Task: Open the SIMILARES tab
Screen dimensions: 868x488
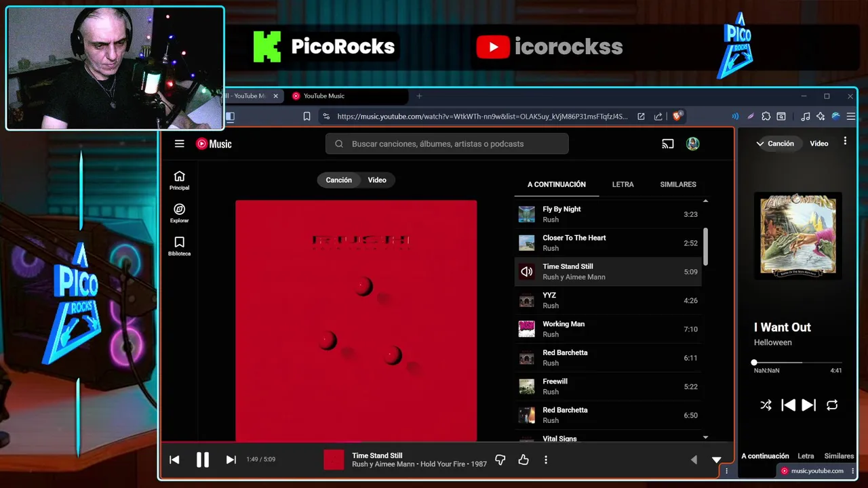Action: pyautogui.click(x=678, y=184)
